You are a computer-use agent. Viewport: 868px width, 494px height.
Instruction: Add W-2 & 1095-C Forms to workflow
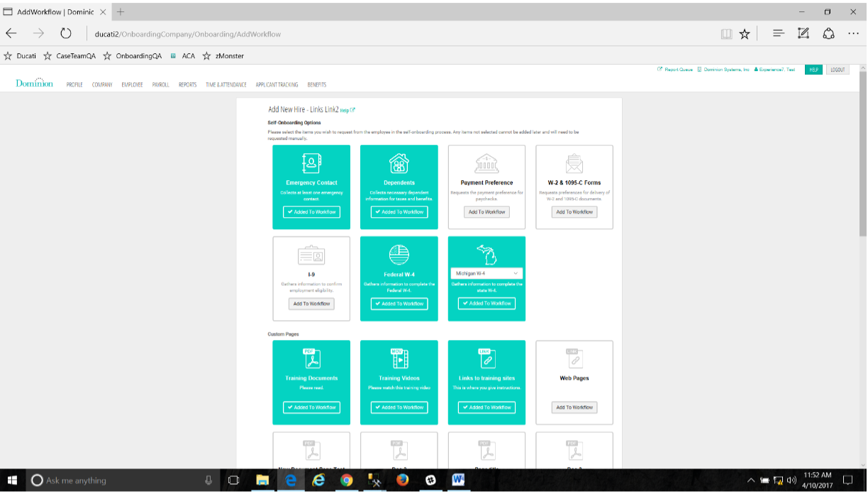tap(574, 212)
